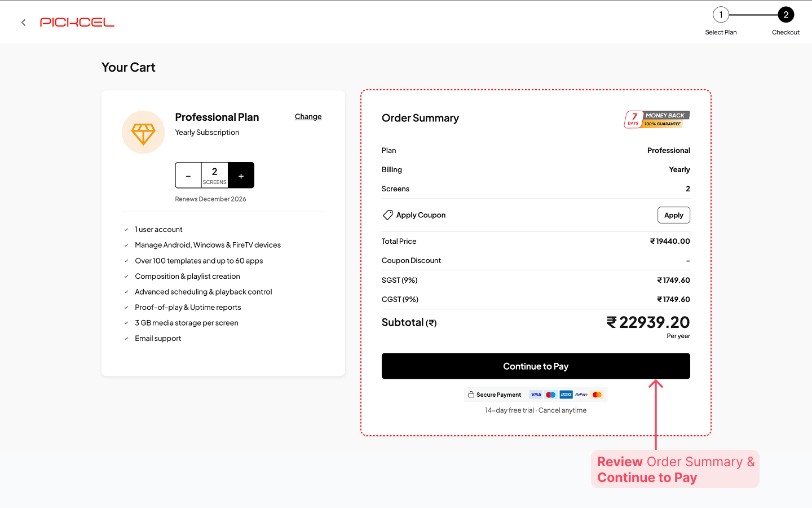The width and height of the screenshot is (812, 508).
Task: Click the orange diamond plan icon
Action: tap(143, 133)
